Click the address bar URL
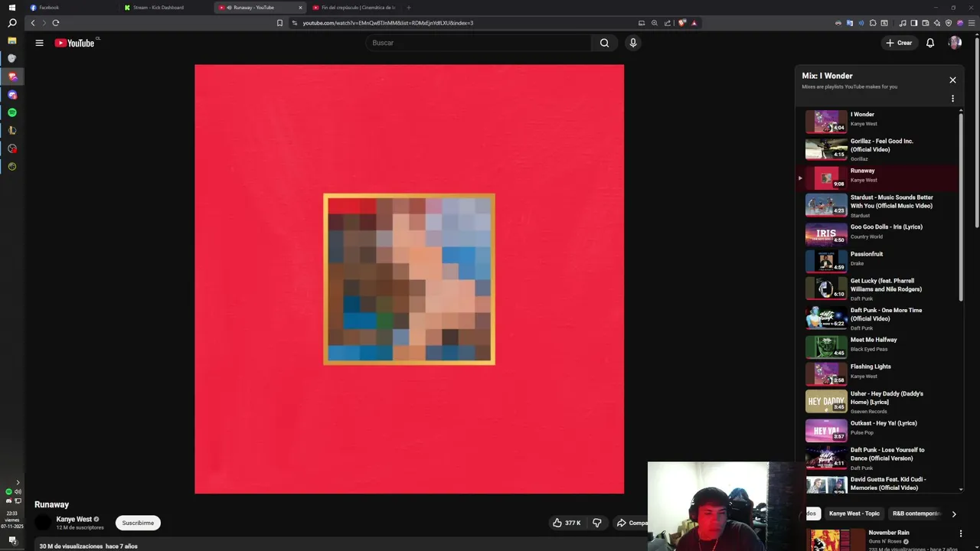Screen dimensions: 980x551 (387, 23)
